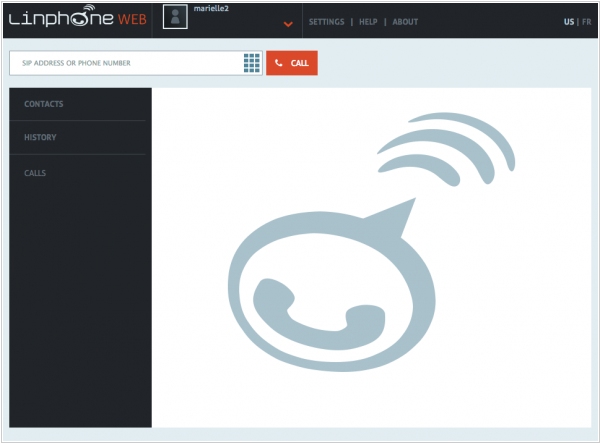Click the red Call button
The image size is (600, 443).
pyautogui.click(x=292, y=63)
